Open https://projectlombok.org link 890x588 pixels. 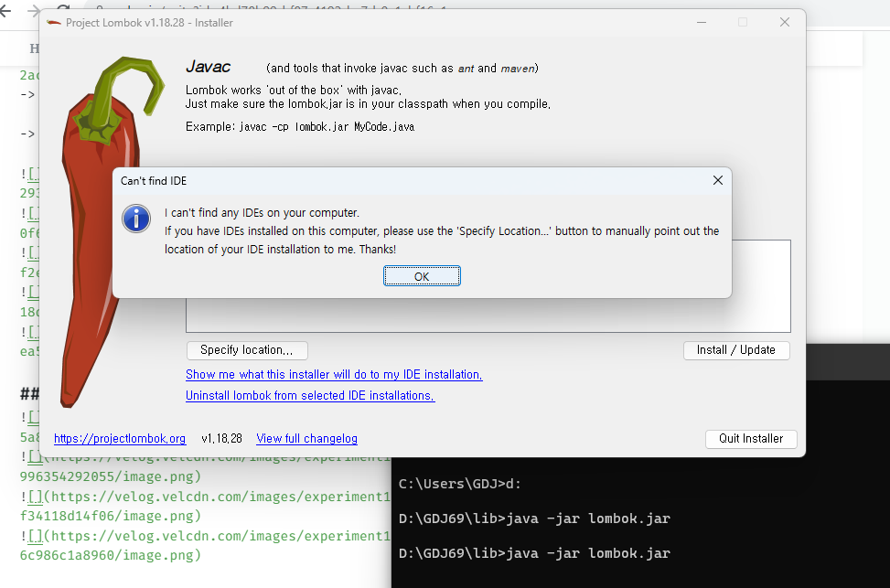pyautogui.click(x=120, y=439)
